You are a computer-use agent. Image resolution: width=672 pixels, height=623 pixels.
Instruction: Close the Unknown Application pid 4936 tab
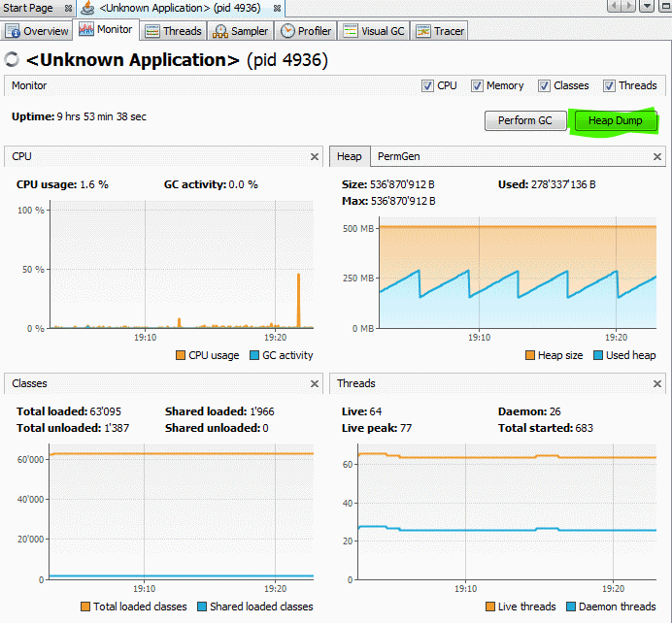pos(278,8)
